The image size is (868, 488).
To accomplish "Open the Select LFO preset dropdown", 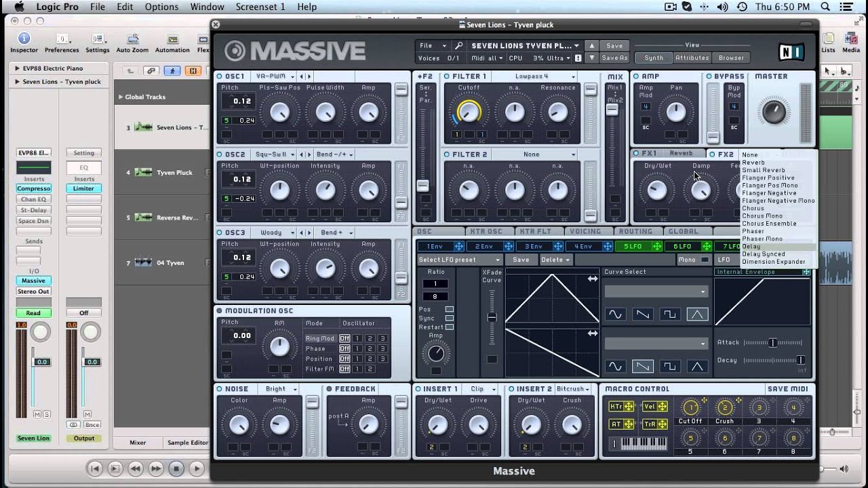I will (x=459, y=260).
